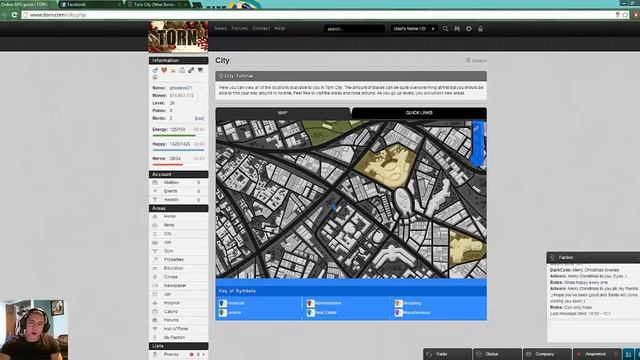Click the Leisure symbol key icon
Screen dimensions: 640x360
coord(223,313)
